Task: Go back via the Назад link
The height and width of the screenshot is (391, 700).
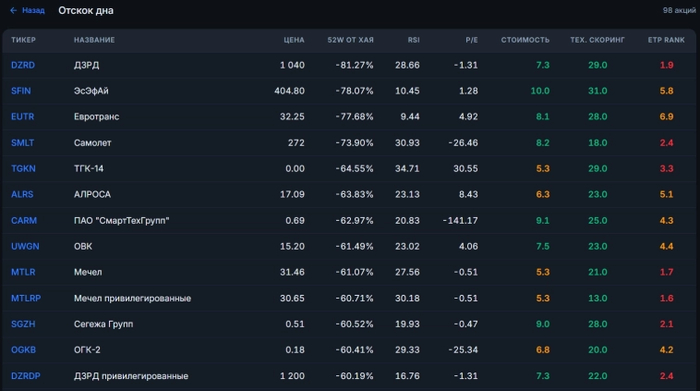Action: [x=33, y=10]
